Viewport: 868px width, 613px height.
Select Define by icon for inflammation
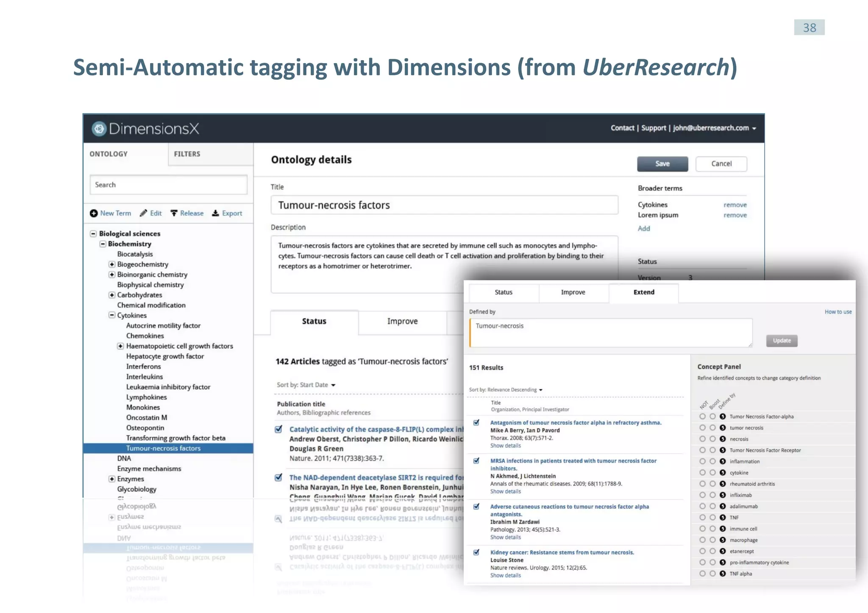(723, 461)
